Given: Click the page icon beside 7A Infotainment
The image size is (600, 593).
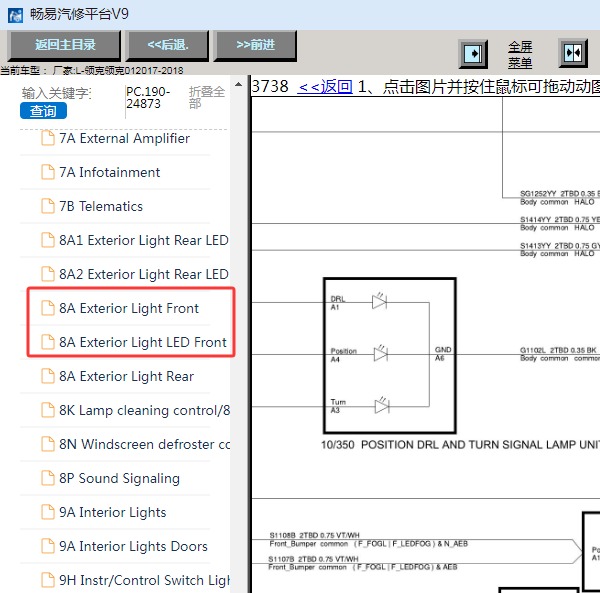Looking at the screenshot, I should (x=48, y=172).
